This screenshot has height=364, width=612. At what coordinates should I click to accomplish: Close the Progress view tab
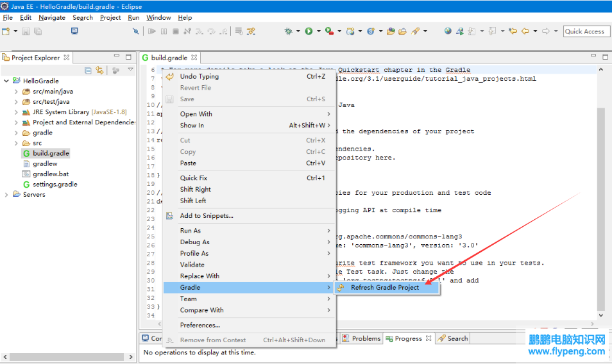tap(429, 338)
